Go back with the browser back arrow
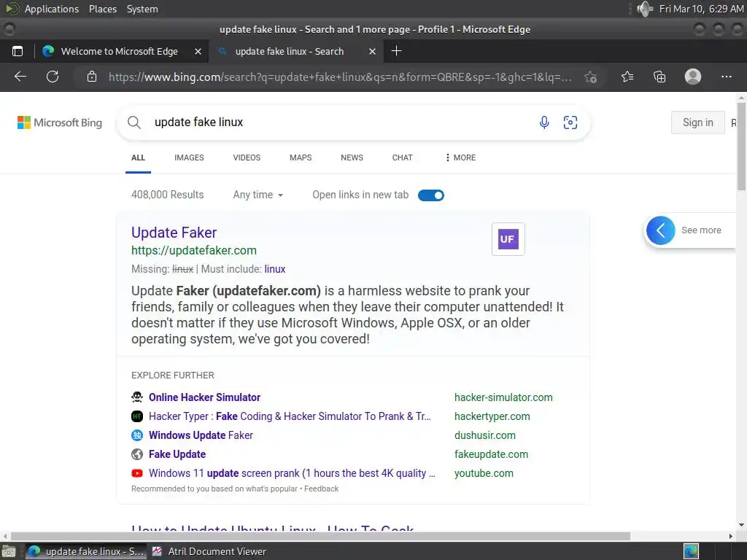 [x=20, y=76]
